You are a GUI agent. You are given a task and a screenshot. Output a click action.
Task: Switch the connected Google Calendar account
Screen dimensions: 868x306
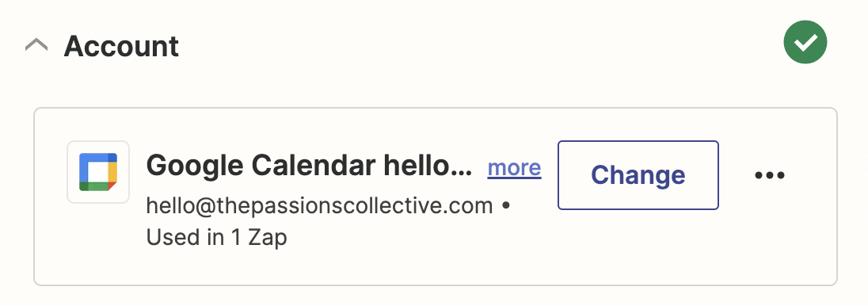point(638,175)
